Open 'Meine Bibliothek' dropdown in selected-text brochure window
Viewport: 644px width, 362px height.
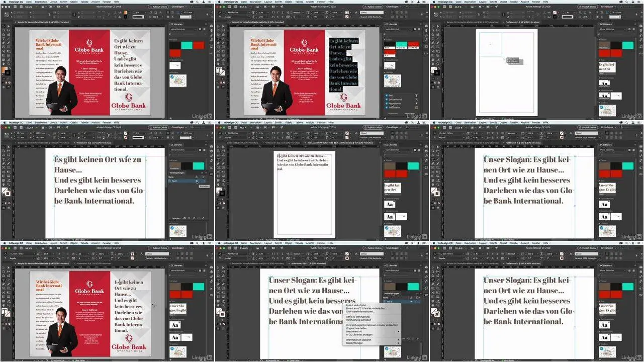tap(398, 29)
